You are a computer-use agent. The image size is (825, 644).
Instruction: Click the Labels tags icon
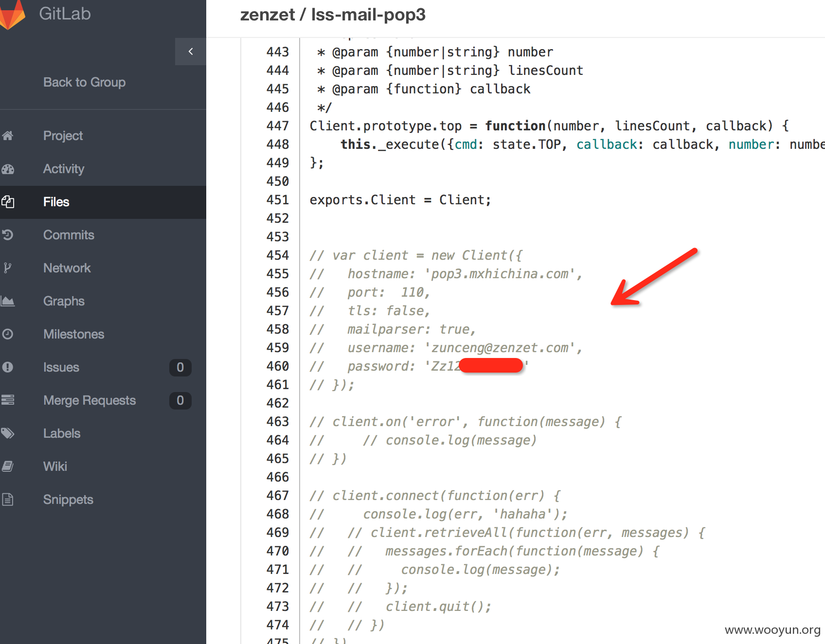[x=8, y=433]
